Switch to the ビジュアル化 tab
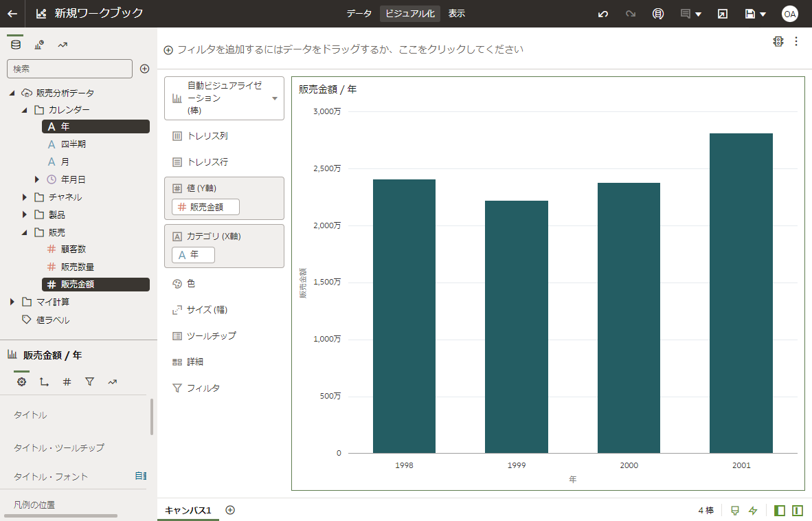 click(410, 14)
